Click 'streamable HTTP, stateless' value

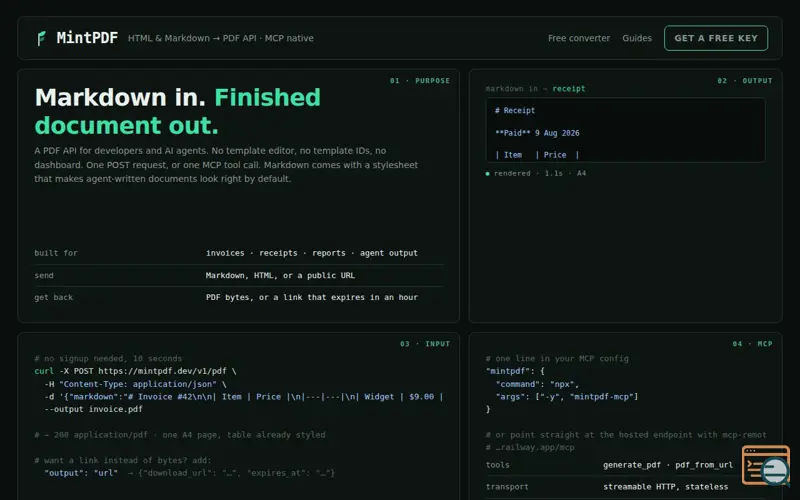click(x=665, y=487)
